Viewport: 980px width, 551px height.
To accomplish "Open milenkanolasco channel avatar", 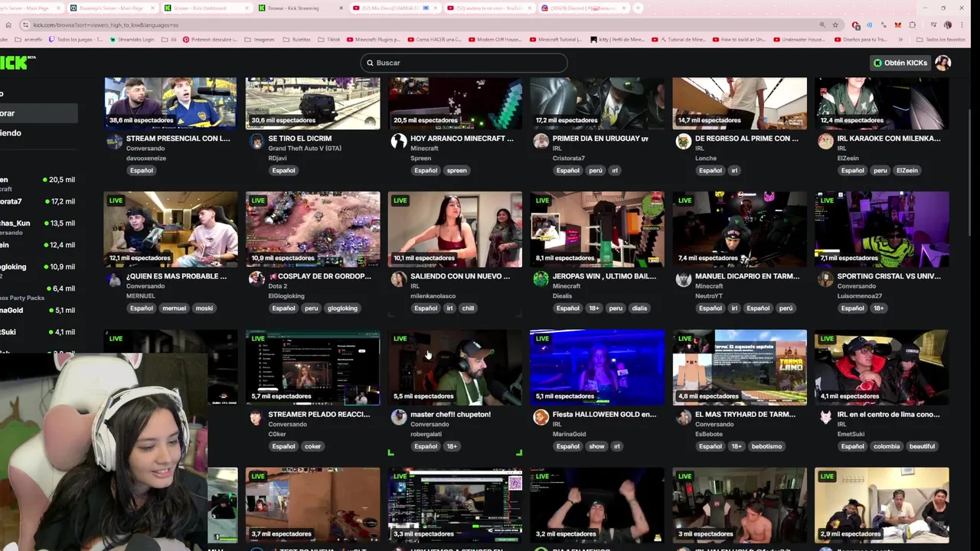I will click(x=399, y=279).
